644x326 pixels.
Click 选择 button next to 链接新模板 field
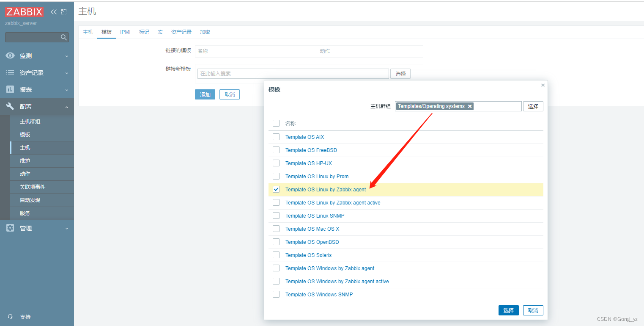(x=400, y=74)
